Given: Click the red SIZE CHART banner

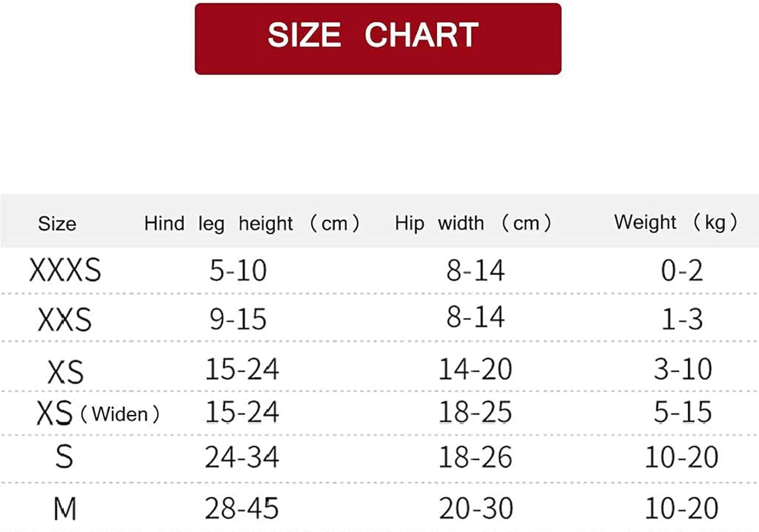Looking at the screenshot, I should coord(377,38).
